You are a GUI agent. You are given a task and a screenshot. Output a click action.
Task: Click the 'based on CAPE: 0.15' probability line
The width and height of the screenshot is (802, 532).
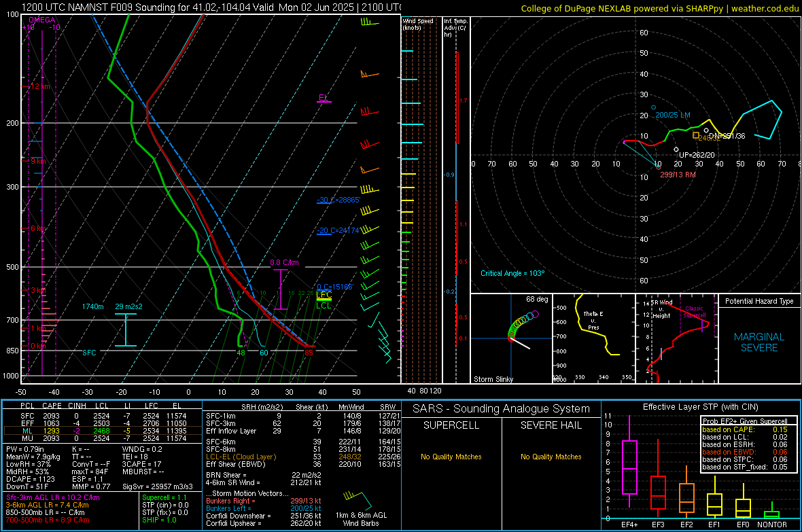pos(745,429)
